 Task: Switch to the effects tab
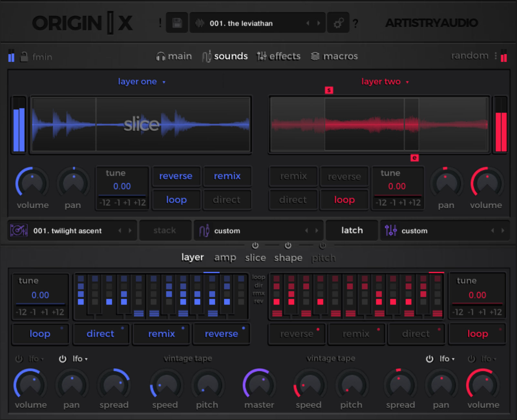(284, 56)
